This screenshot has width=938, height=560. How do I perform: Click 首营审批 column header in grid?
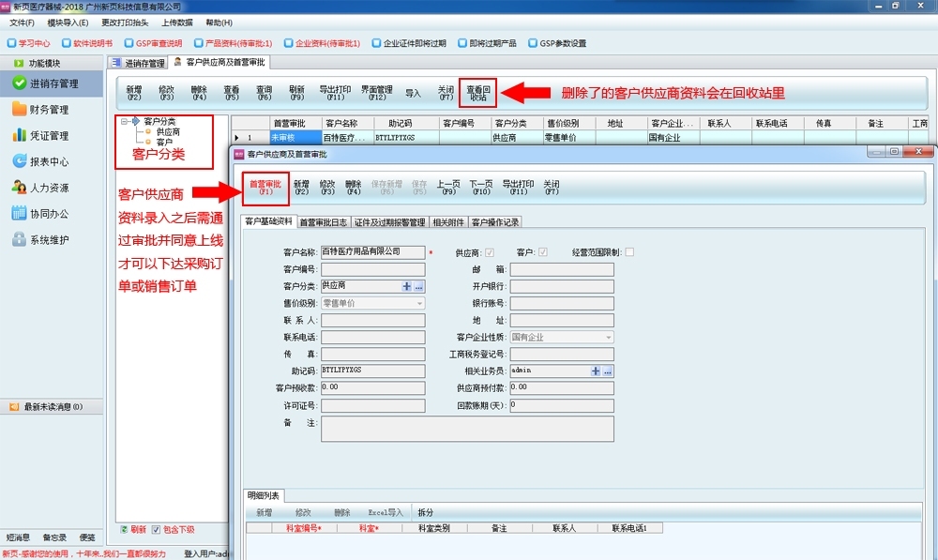tap(295, 123)
